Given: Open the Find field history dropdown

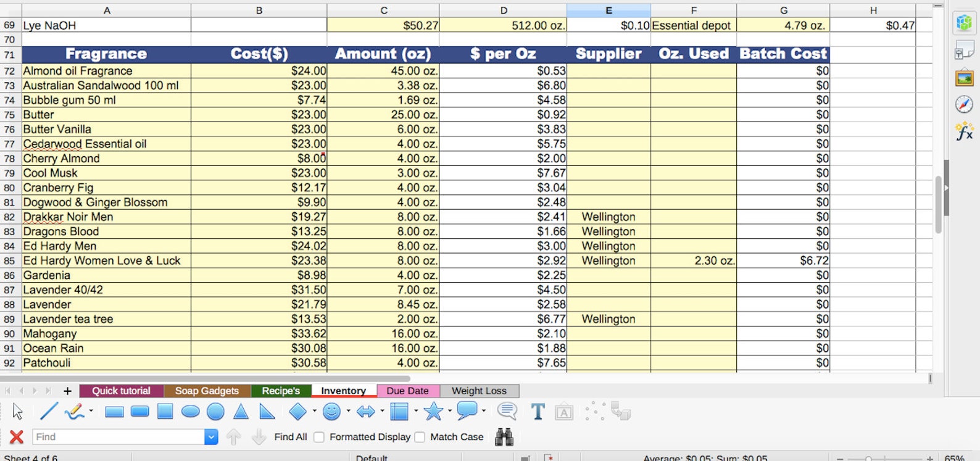Looking at the screenshot, I should pyautogui.click(x=211, y=437).
